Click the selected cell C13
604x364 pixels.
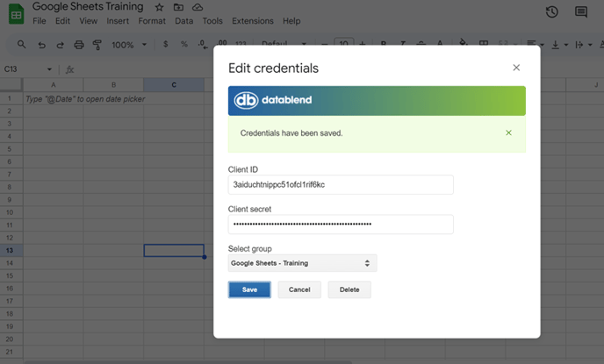174,251
